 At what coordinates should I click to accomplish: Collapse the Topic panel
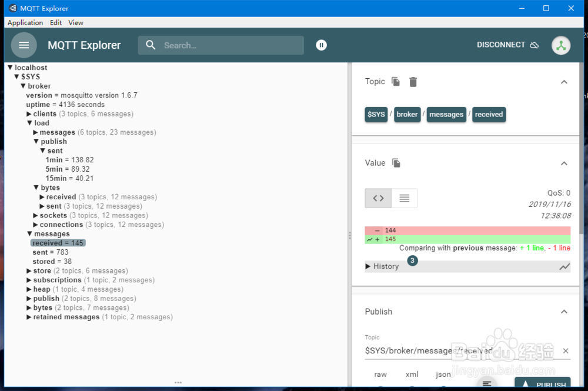tap(564, 82)
